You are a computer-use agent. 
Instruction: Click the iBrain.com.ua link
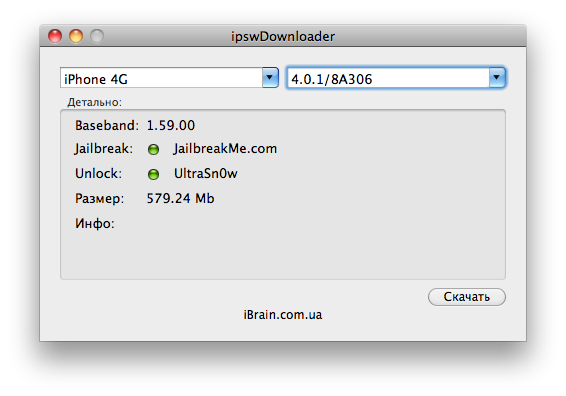click(x=283, y=315)
